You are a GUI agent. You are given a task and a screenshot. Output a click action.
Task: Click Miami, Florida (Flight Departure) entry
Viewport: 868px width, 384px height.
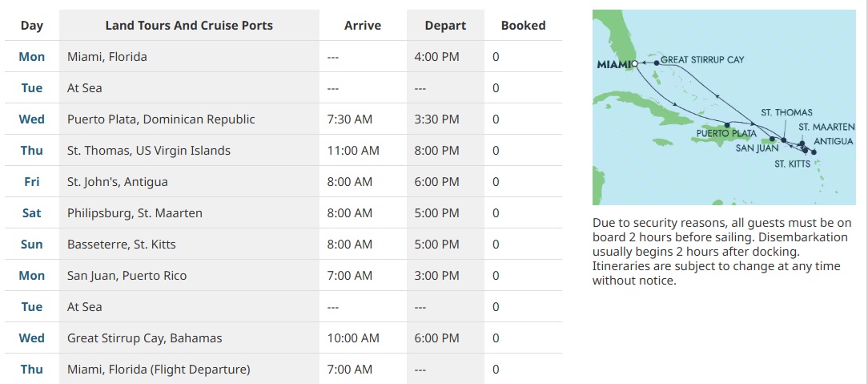pyautogui.click(x=159, y=369)
